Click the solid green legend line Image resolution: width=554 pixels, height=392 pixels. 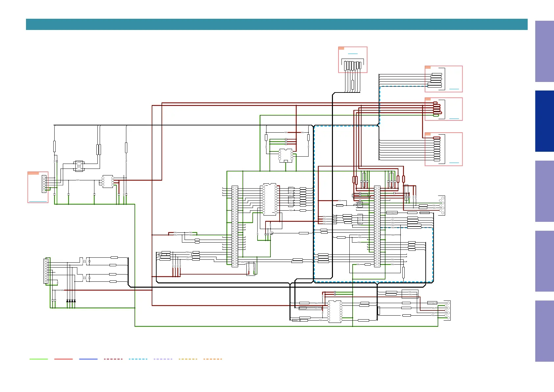pyautogui.click(x=38, y=359)
